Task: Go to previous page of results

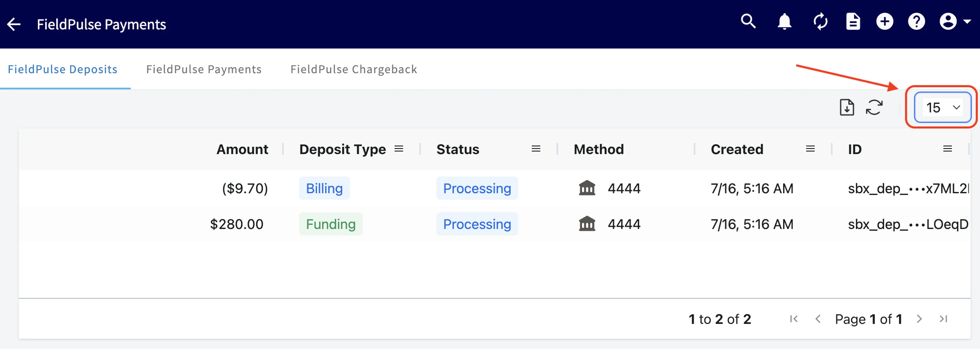Action: point(818,319)
